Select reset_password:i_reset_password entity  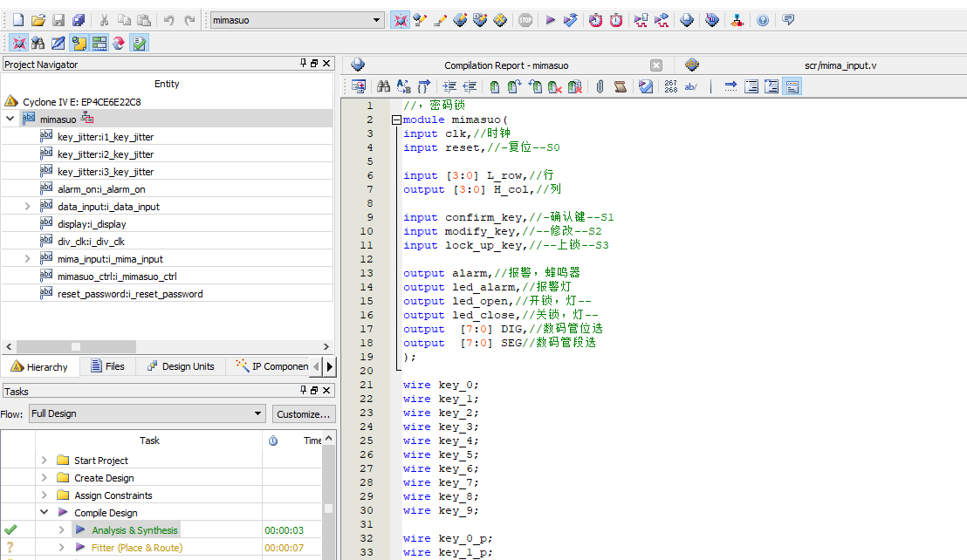[130, 294]
